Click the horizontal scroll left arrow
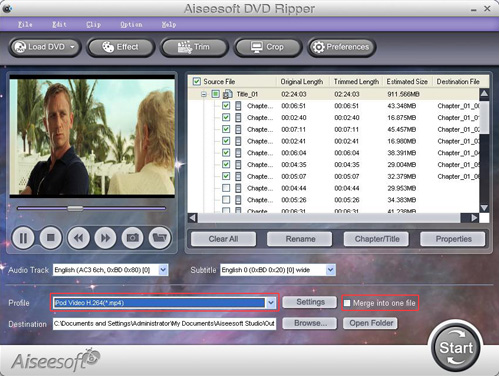 [193, 218]
